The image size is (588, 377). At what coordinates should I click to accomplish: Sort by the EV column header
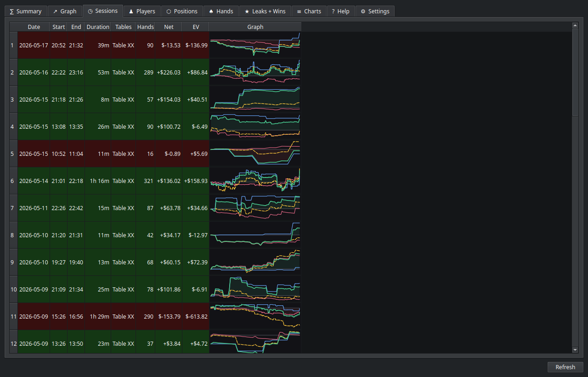(x=196, y=27)
